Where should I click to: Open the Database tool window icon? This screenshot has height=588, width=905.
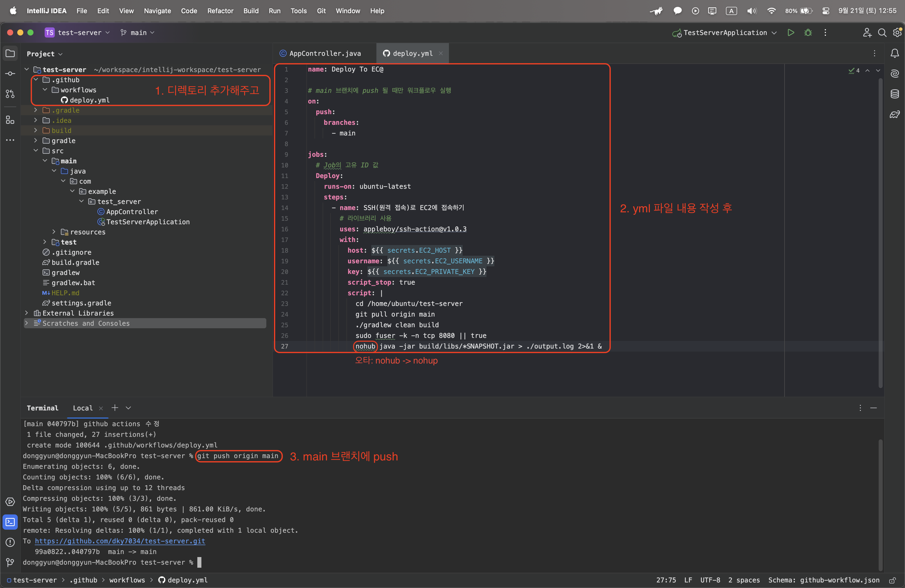[895, 94]
